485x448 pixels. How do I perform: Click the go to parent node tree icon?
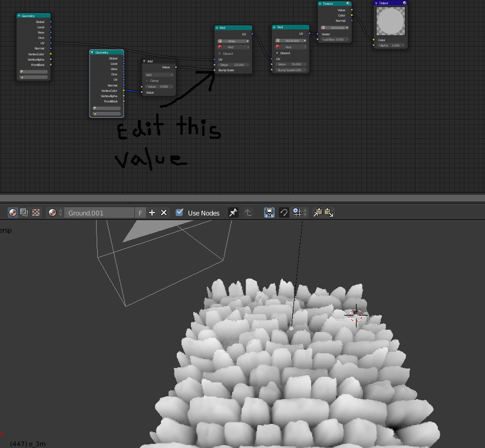click(248, 213)
